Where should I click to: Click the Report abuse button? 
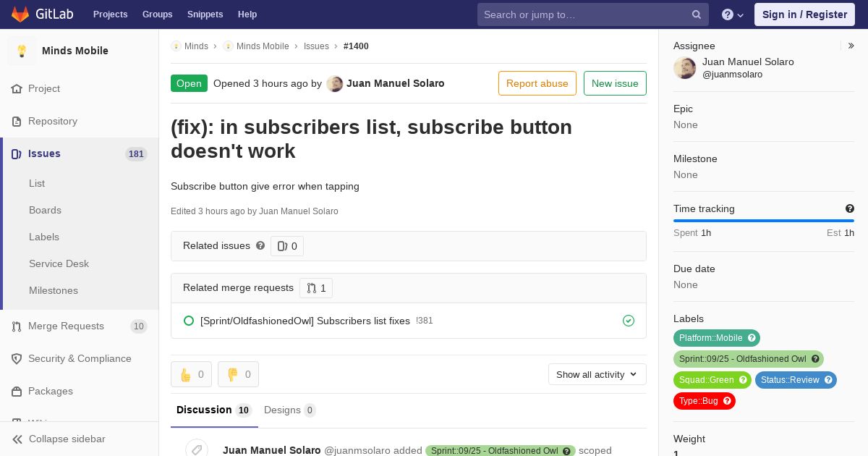pos(537,83)
